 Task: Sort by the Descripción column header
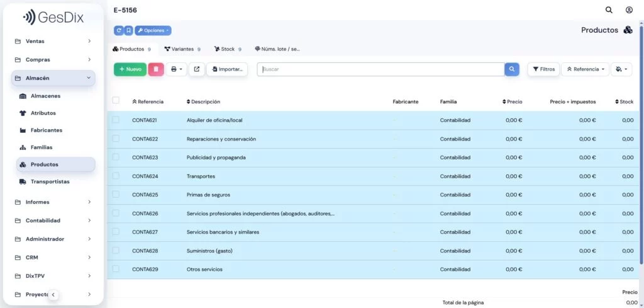[203, 101]
